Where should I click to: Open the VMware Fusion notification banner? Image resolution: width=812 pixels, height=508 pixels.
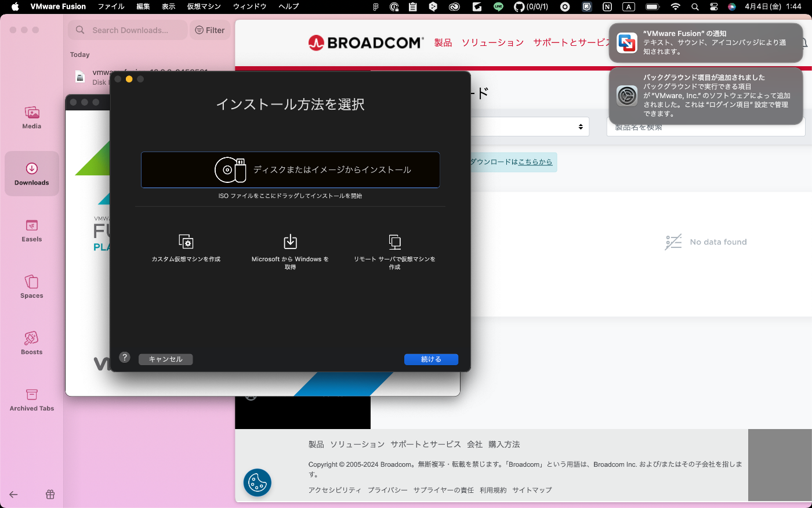706,42
